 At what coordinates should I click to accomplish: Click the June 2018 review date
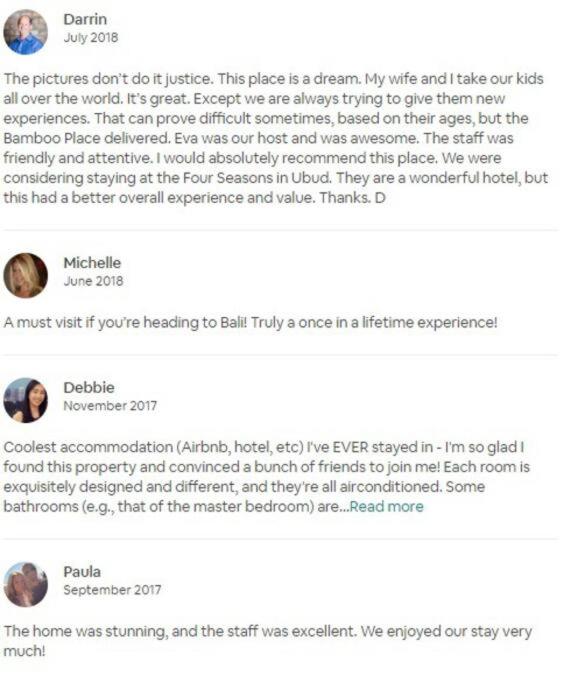pyautogui.click(x=93, y=281)
